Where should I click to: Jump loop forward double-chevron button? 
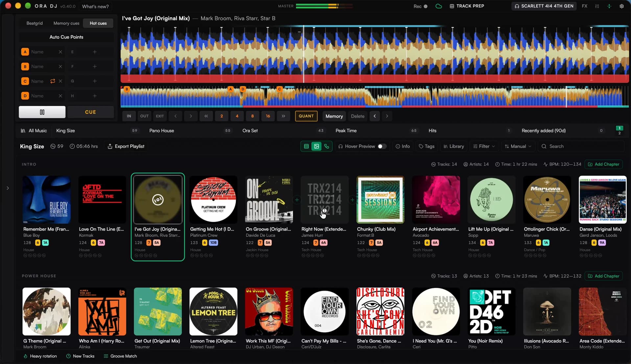[x=283, y=116]
